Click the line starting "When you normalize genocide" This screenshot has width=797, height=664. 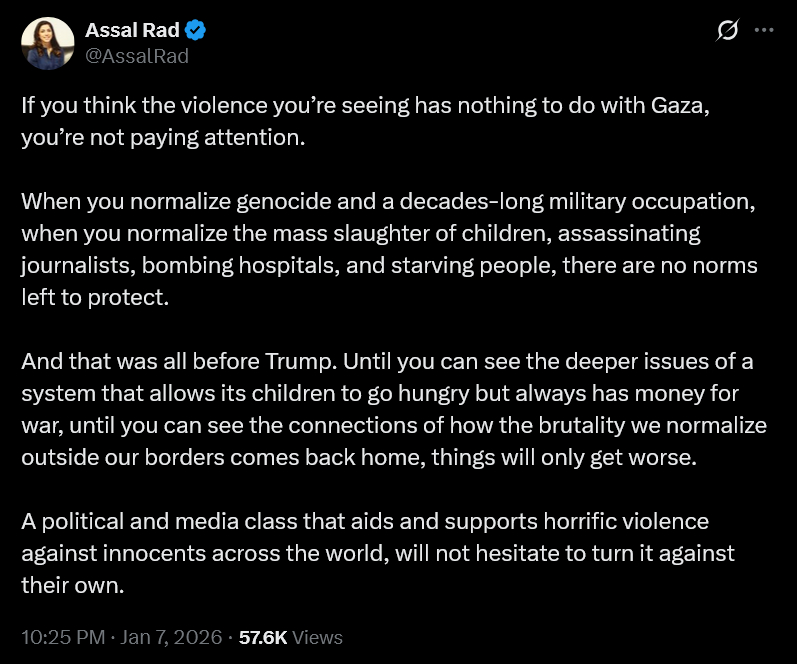(385, 201)
